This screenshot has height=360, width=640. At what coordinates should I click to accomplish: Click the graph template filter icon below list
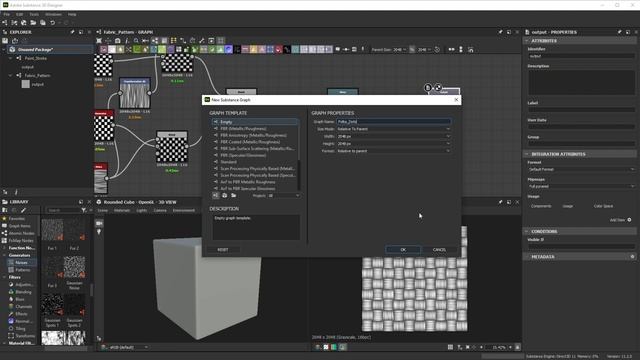(x=216, y=196)
